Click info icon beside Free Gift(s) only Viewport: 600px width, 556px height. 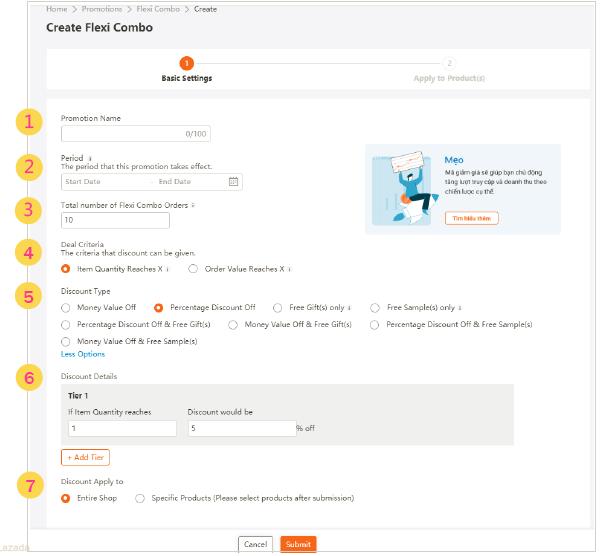click(x=346, y=308)
